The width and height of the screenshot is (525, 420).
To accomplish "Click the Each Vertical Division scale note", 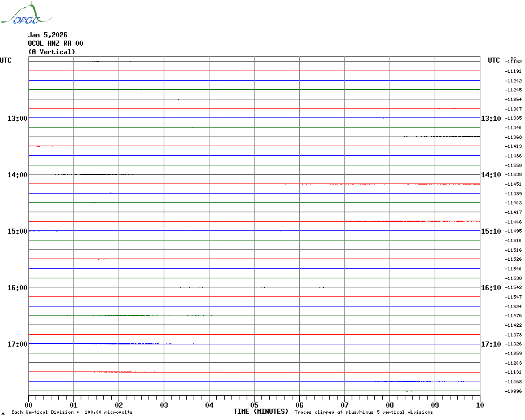I will click(72, 412).
